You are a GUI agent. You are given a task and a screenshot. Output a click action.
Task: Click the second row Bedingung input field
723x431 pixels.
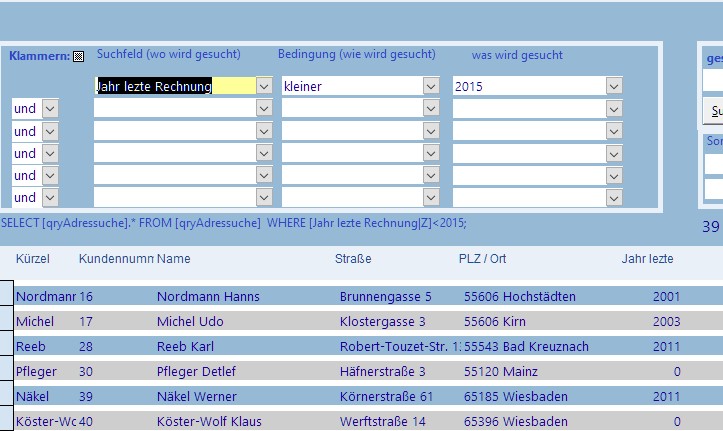352,109
